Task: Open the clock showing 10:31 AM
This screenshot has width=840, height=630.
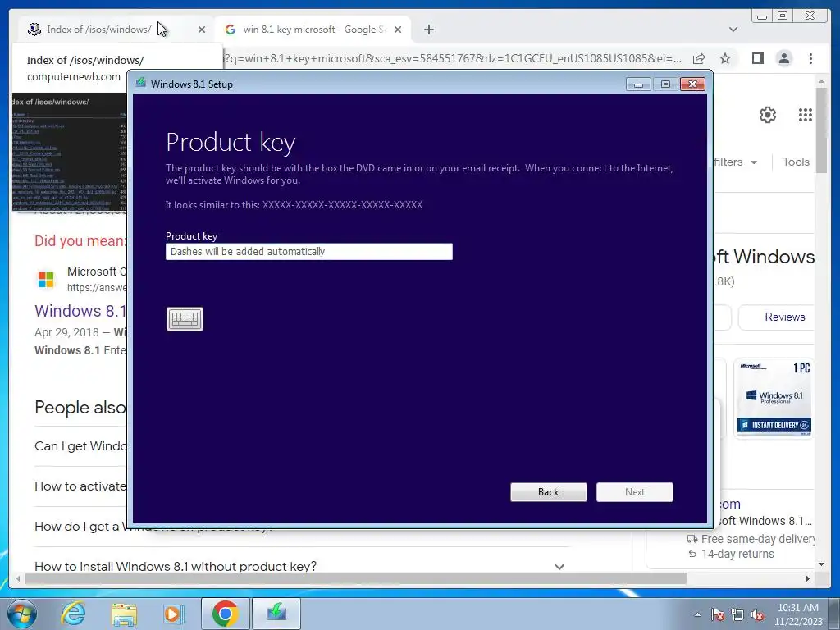Action: coord(797,614)
